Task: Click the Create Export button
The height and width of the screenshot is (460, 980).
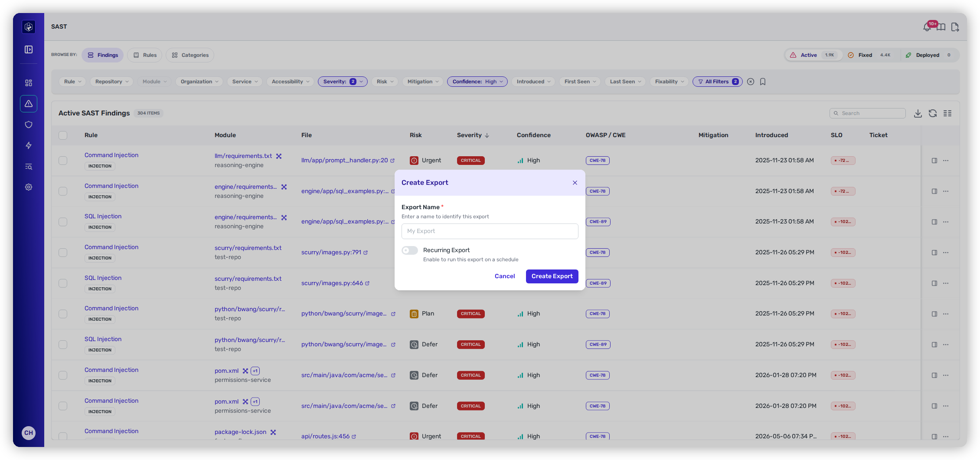Action: point(552,276)
